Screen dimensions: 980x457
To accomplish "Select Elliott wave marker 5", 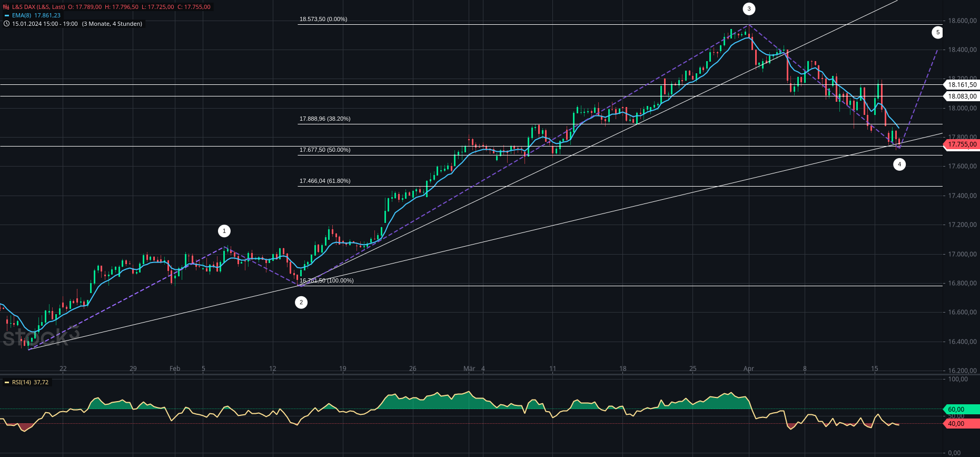I will coord(937,33).
